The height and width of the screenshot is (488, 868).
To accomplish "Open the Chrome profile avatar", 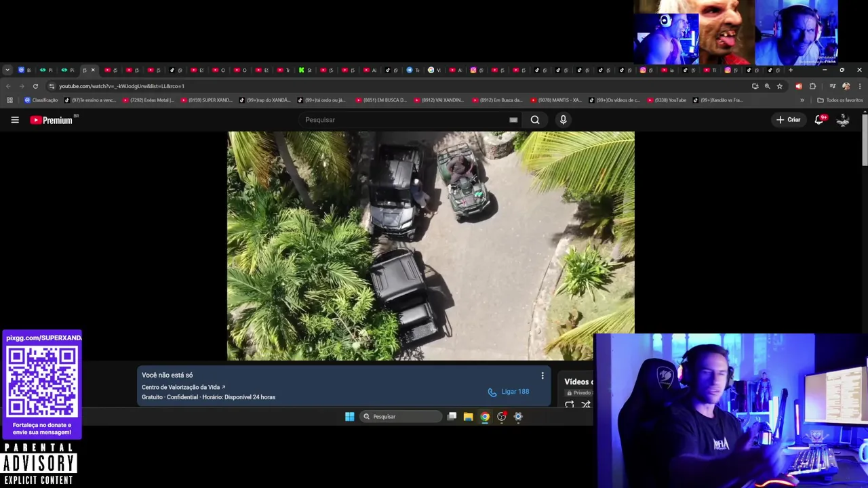I will tap(846, 86).
